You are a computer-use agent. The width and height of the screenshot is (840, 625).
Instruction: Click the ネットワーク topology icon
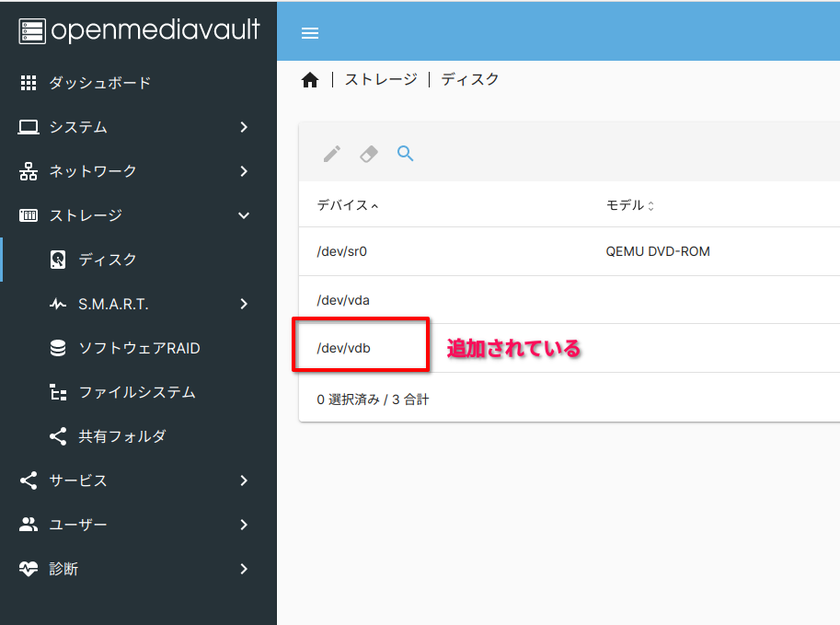pyautogui.click(x=29, y=171)
